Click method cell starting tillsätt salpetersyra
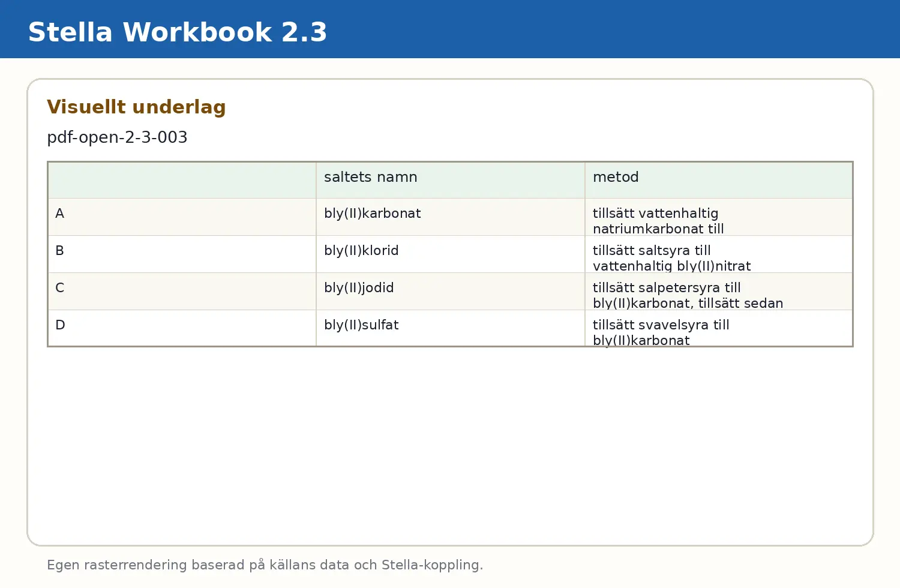The height and width of the screenshot is (588, 900). [719, 292]
